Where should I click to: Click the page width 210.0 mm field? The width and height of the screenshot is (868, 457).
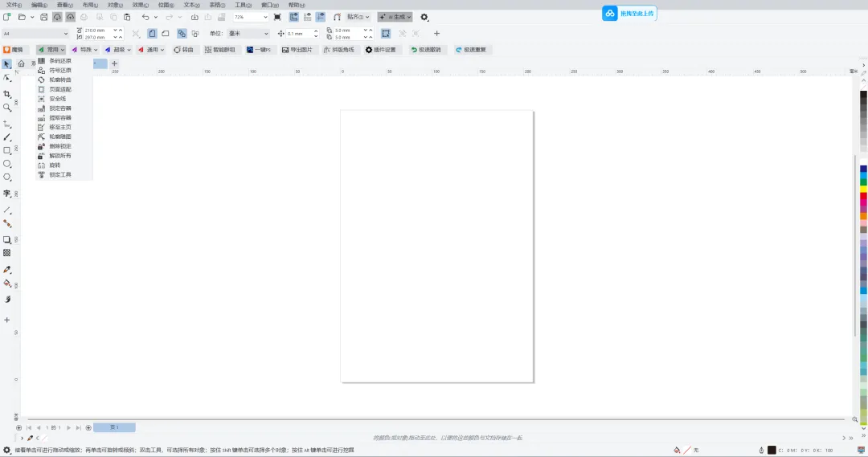pos(98,31)
